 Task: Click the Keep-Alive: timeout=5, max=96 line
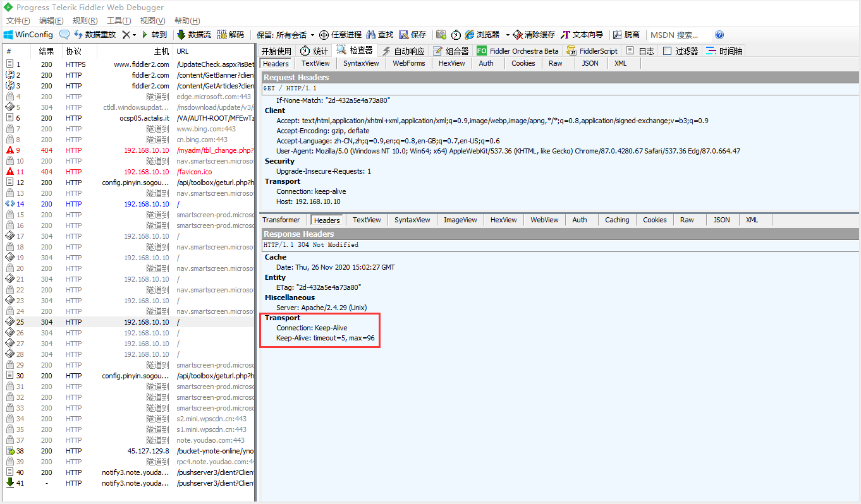tap(325, 338)
